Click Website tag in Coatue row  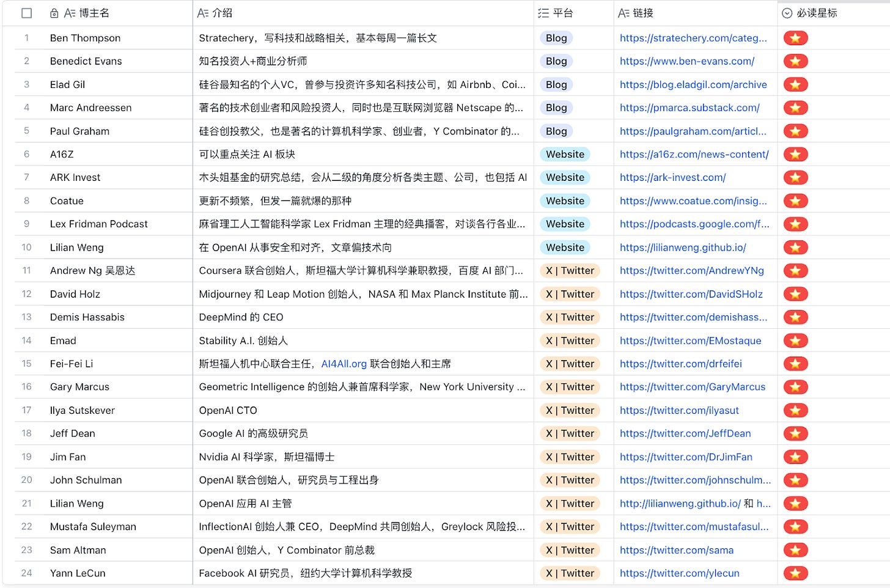point(565,200)
